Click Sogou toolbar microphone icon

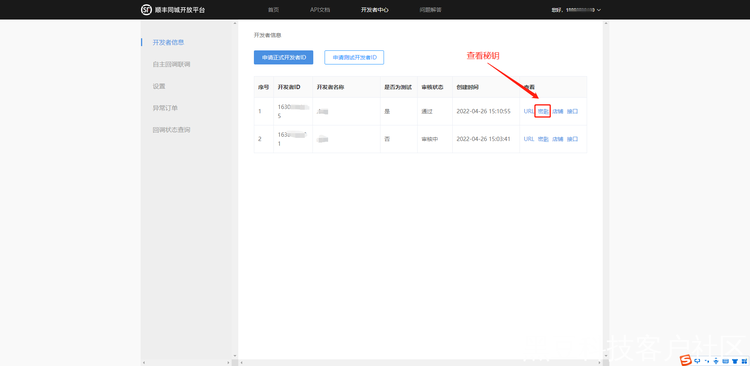[x=716, y=361]
